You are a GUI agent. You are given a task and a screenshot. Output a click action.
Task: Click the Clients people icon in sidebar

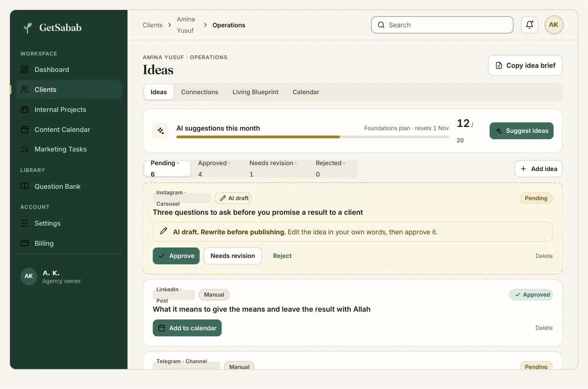(25, 90)
